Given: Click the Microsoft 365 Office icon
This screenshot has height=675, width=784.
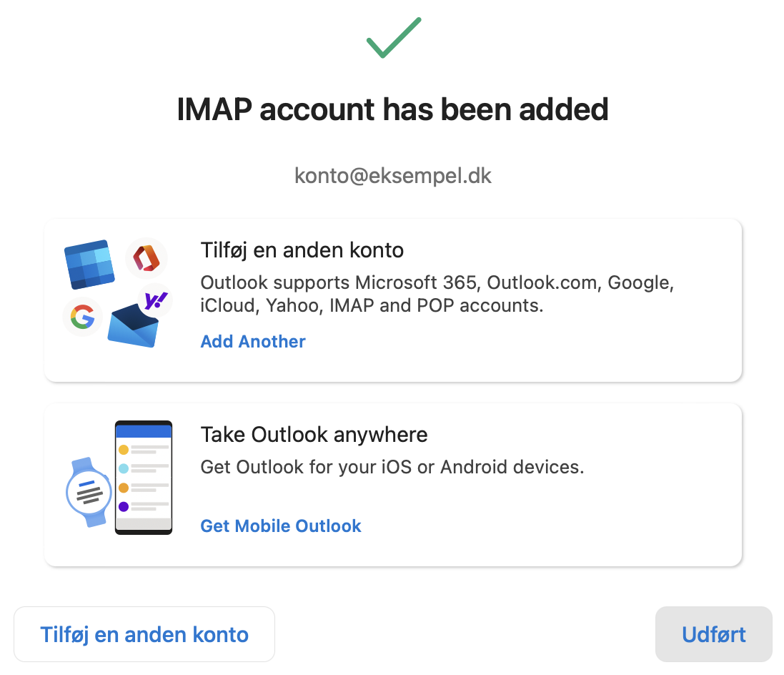Looking at the screenshot, I should click(x=146, y=259).
